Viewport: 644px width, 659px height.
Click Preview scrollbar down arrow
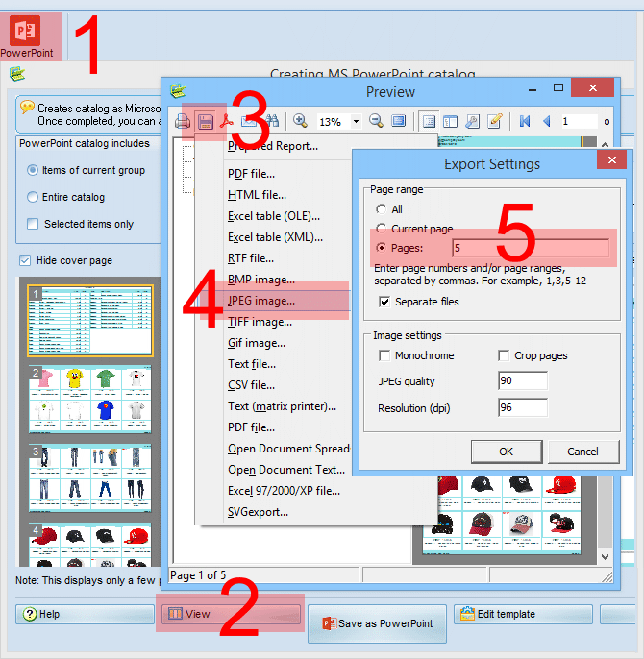tap(605, 557)
